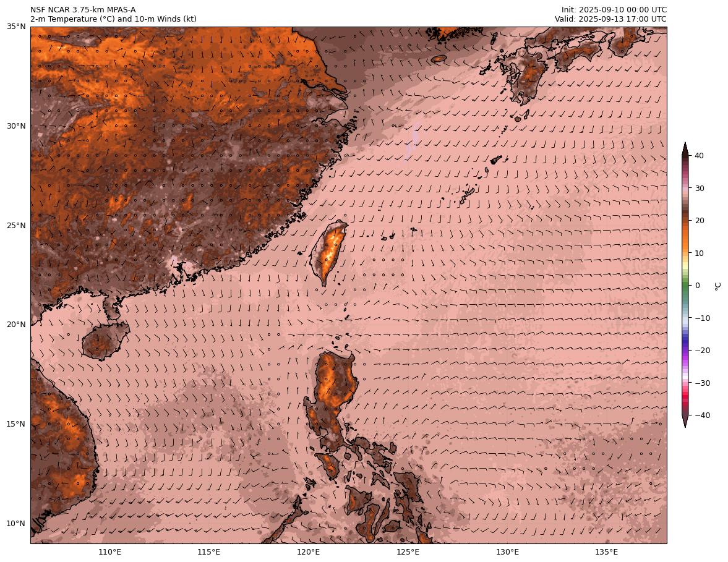728x562 pixels.
Task: Click the 40 tick on the colorbar
Action: [700, 156]
